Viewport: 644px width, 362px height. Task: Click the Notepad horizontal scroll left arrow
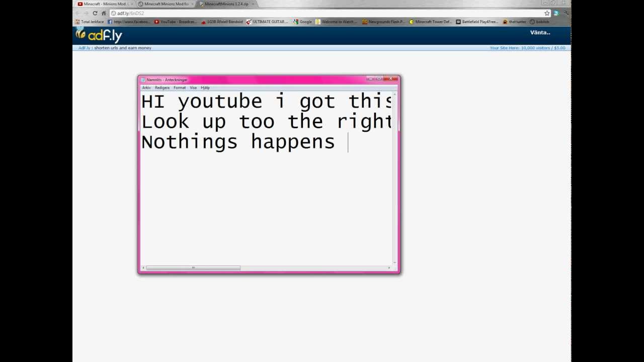pyautogui.click(x=143, y=268)
